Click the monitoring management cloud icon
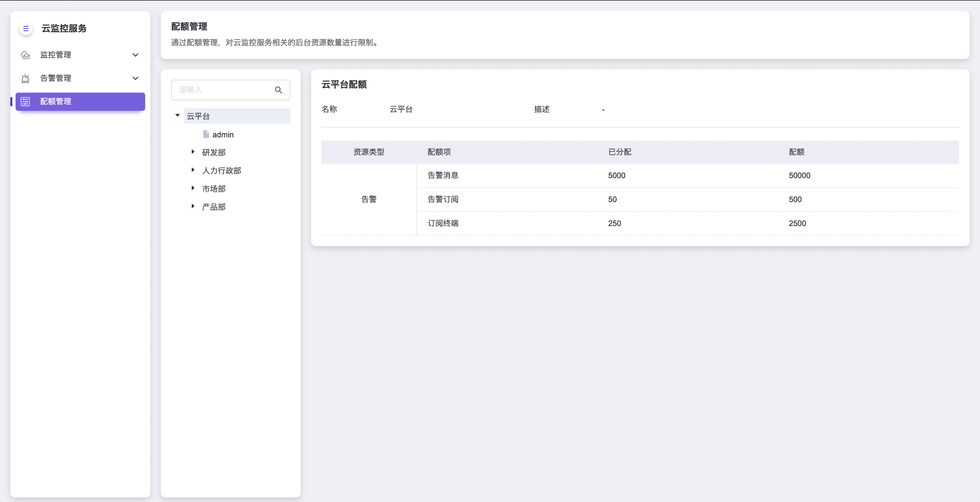The image size is (980, 502). [x=26, y=55]
